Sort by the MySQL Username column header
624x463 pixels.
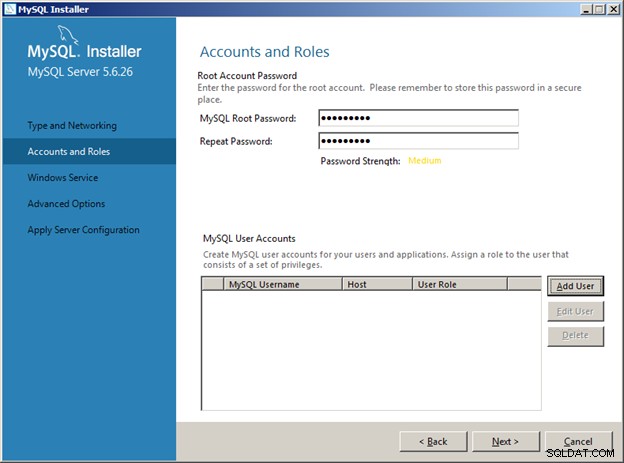283,284
